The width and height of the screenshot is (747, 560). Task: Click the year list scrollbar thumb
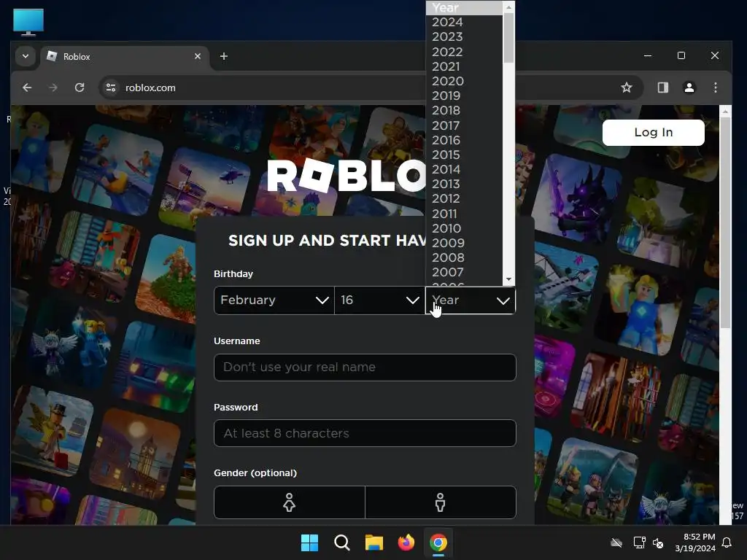click(x=508, y=38)
